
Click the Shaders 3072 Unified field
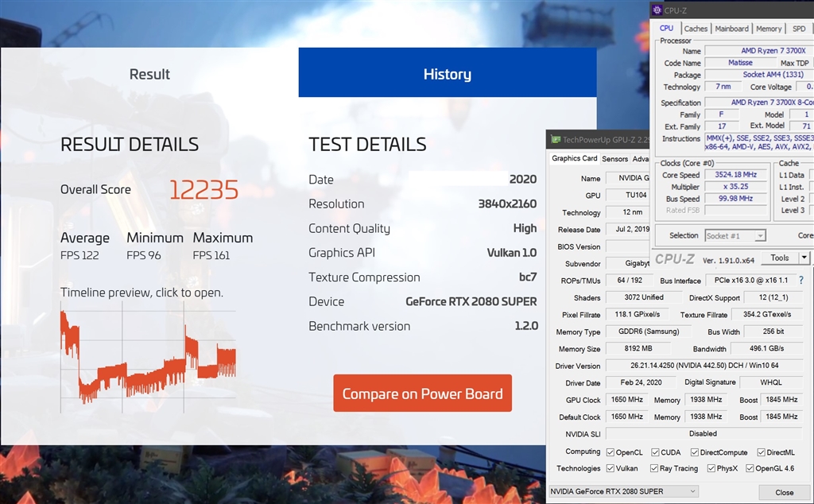tap(644, 297)
